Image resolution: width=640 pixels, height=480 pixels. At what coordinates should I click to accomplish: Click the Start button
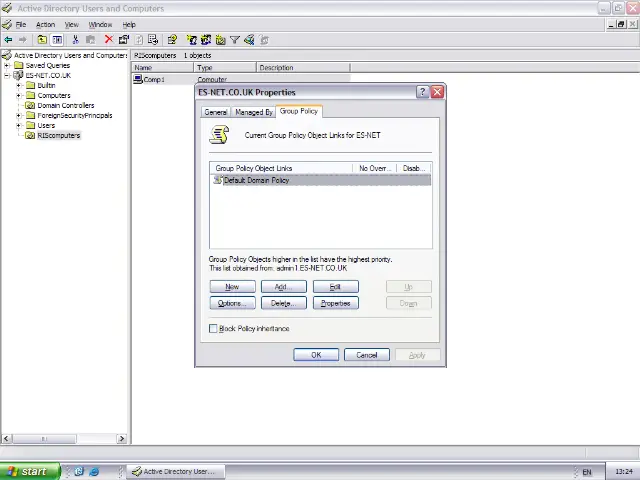[x=30, y=471]
